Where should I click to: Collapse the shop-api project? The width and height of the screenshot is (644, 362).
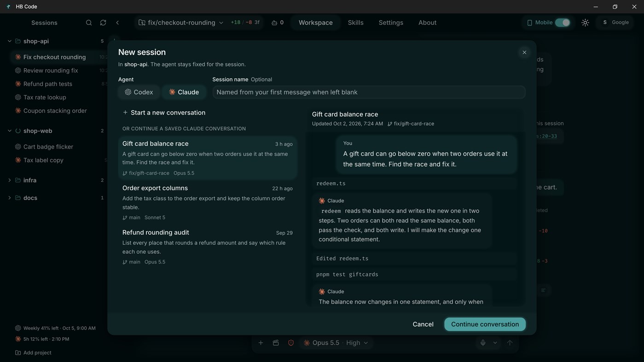click(9, 41)
